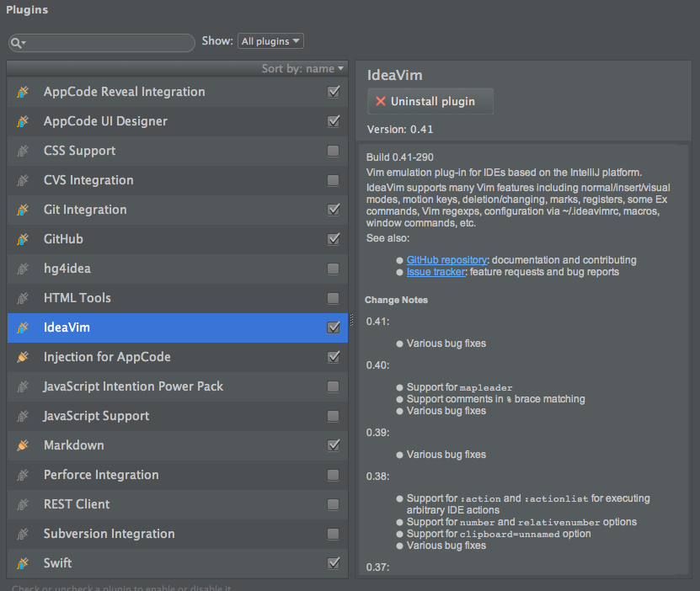Select the REST Client plugin name

(x=77, y=504)
